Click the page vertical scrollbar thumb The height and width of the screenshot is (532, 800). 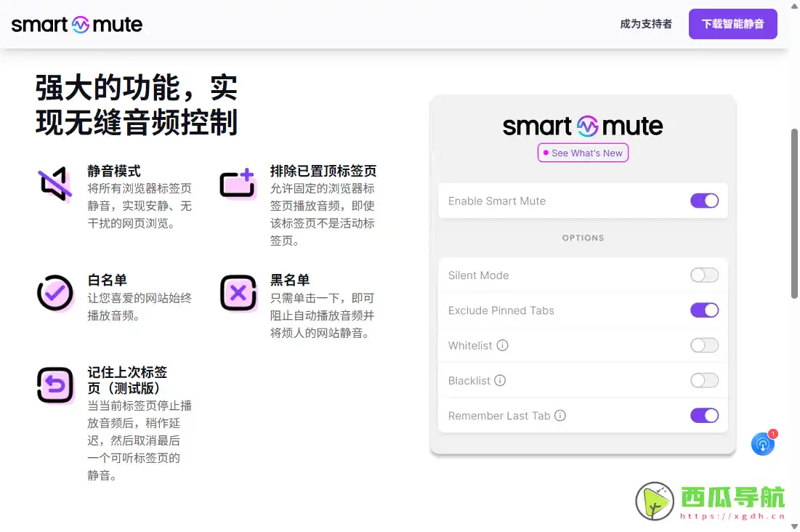(794, 214)
